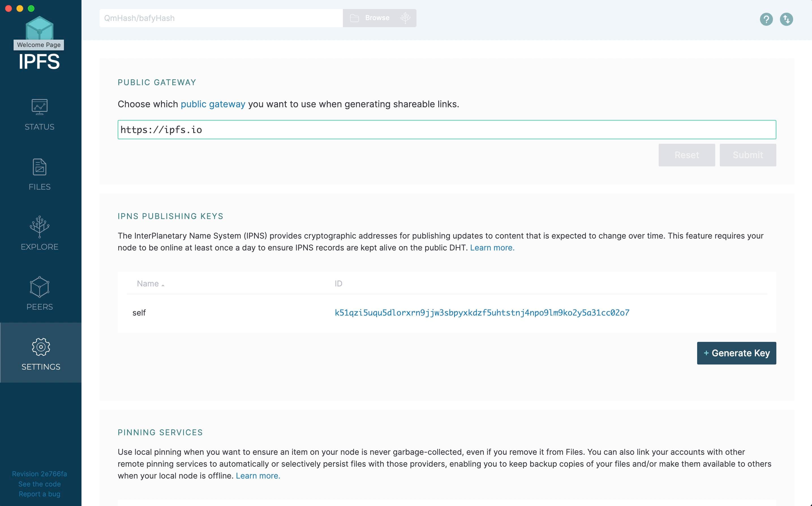Open IPNS Learn more link
The width and height of the screenshot is (812, 506).
coord(492,248)
